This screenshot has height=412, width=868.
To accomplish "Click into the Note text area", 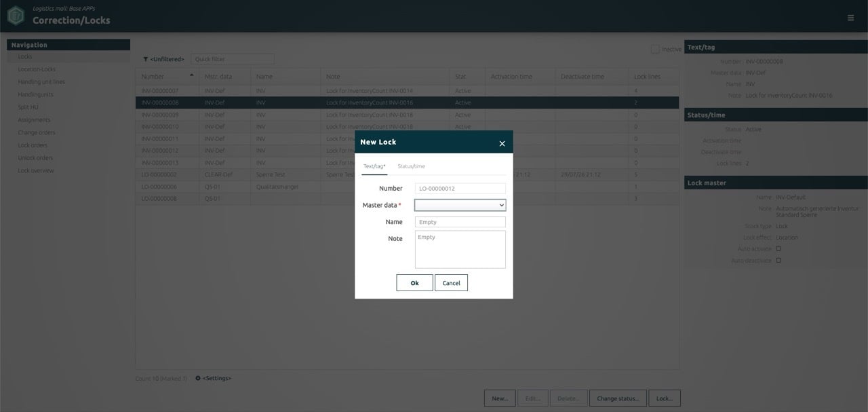I will [x=460, y=249].
